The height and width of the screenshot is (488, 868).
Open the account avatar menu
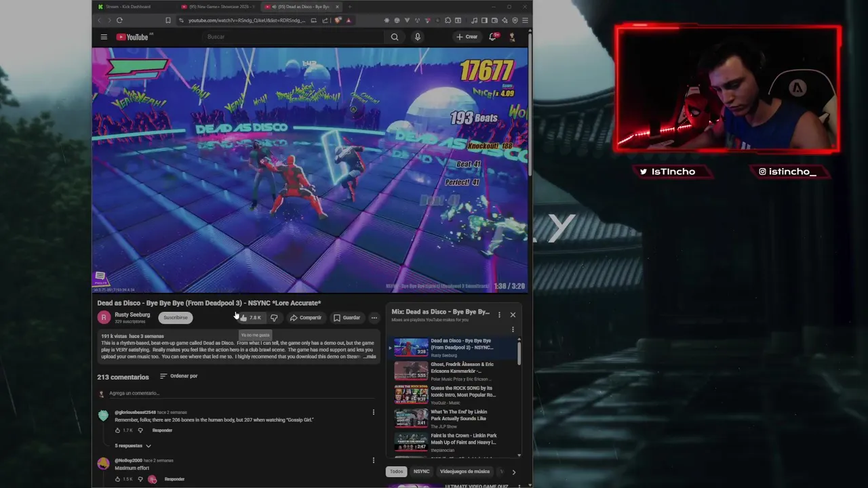512,37
